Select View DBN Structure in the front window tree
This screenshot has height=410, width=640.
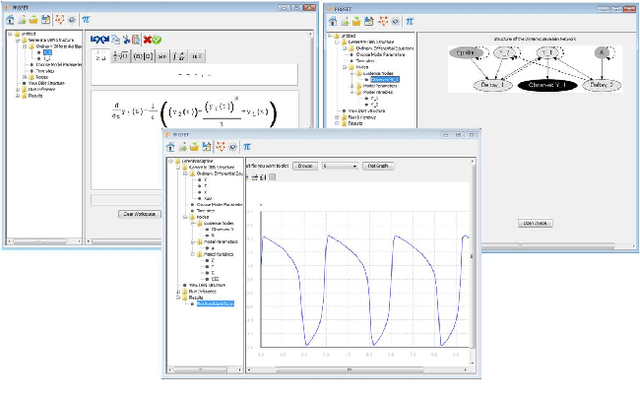pos(207,285)
